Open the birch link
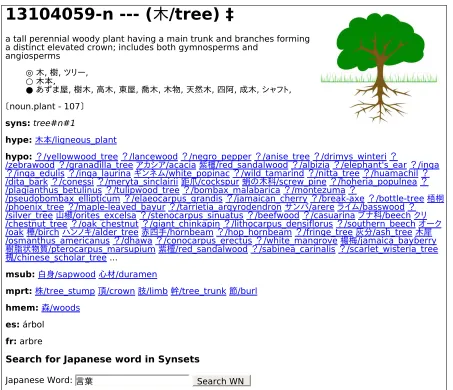 (x=43, y=232)
